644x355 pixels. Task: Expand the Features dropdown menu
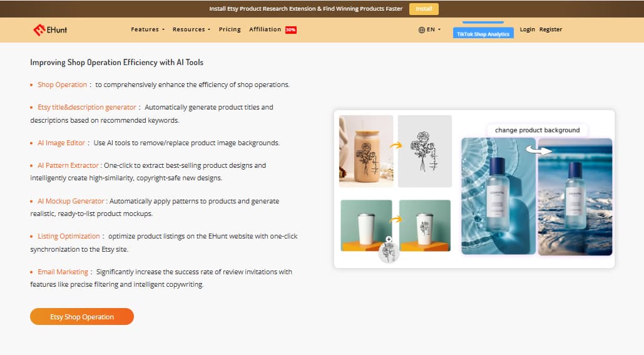coord(148,29)
